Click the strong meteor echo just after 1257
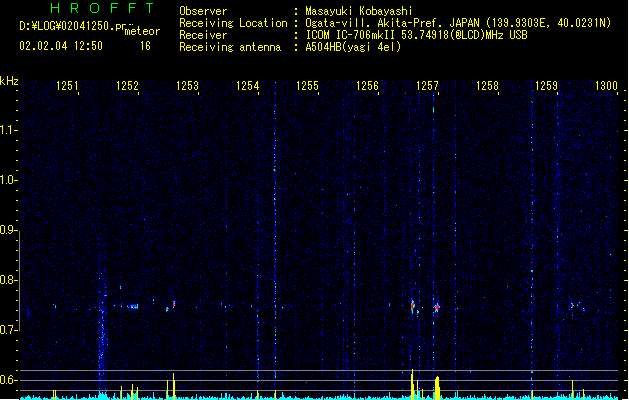Viewport: 629px width, 400px height. [437, 307]
